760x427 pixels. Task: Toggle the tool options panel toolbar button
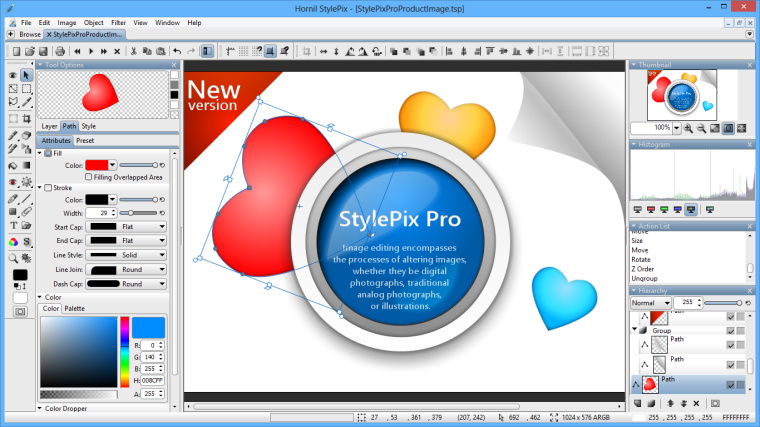[207, 51]
